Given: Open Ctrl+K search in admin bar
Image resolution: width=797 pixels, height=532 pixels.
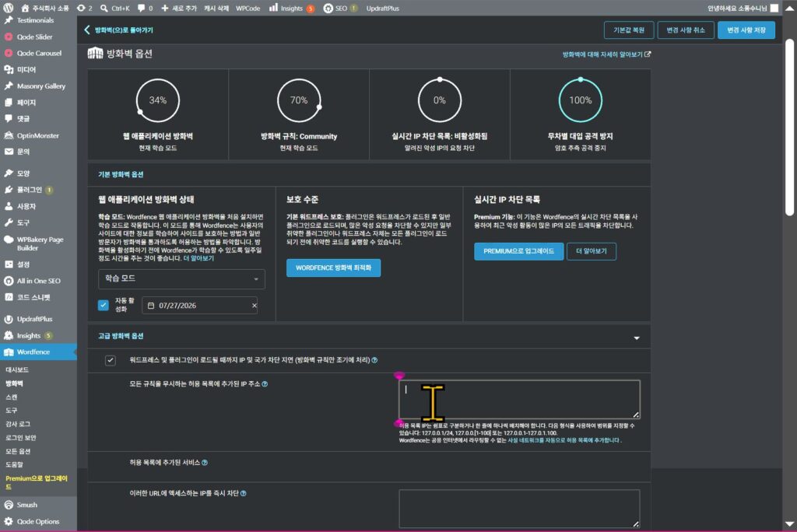Looking at the screenshot, I should click(x=115, y=8).
